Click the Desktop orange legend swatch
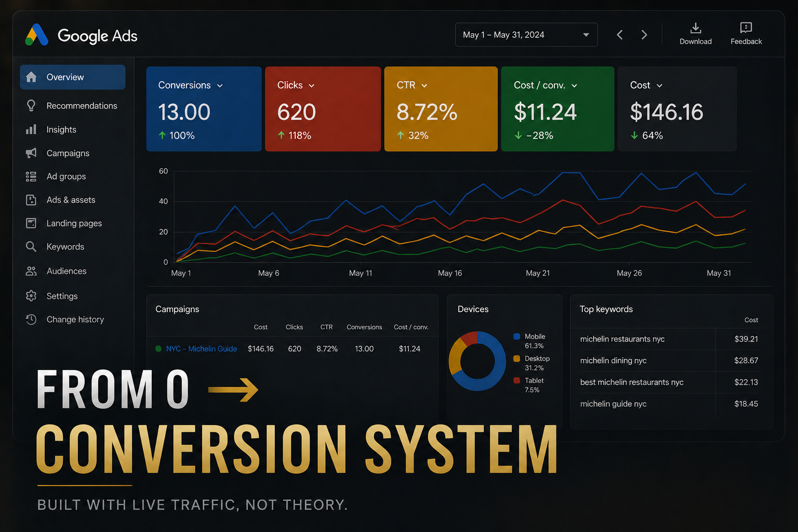 [x=517, y=358]
